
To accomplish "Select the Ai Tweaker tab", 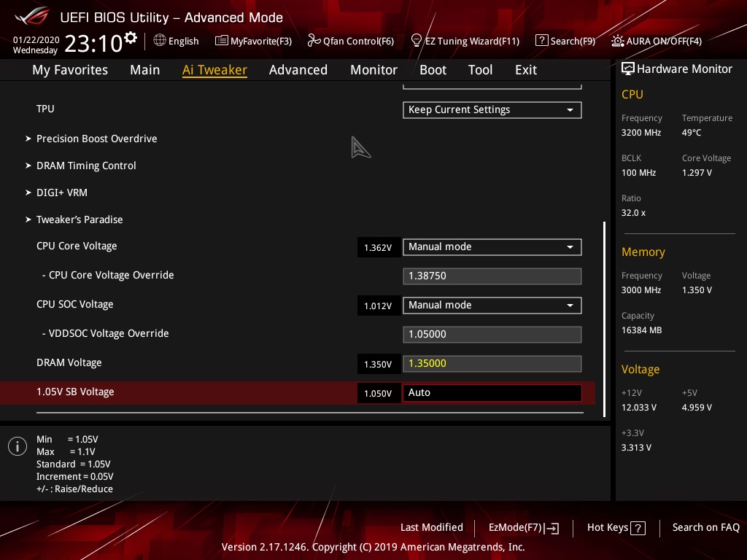I will [214, 70].
